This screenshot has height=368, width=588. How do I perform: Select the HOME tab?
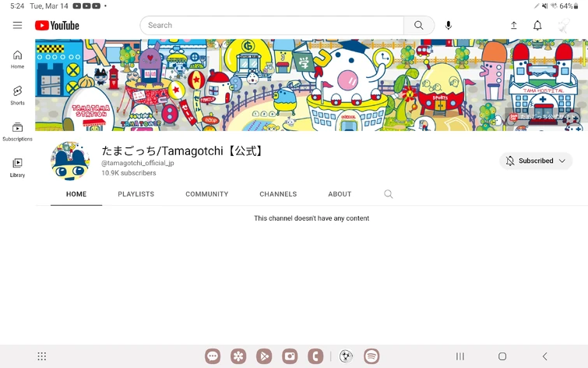tap(76, 194)
